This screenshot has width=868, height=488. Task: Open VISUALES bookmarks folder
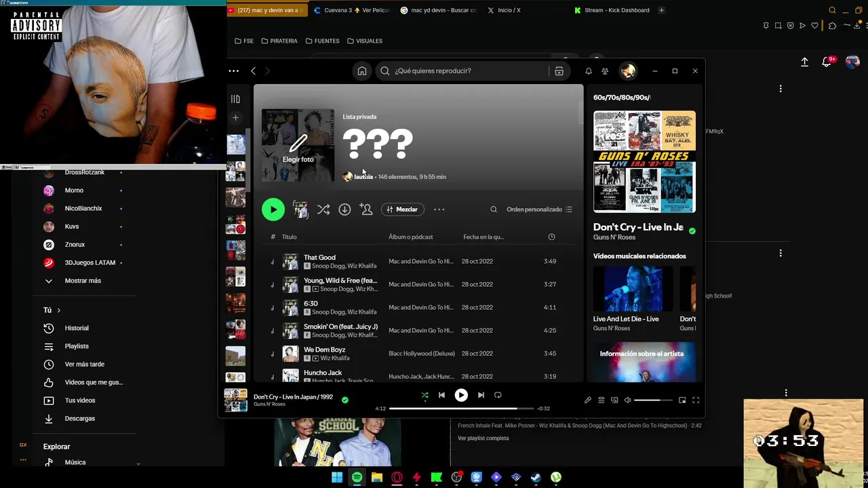[365, 41]
